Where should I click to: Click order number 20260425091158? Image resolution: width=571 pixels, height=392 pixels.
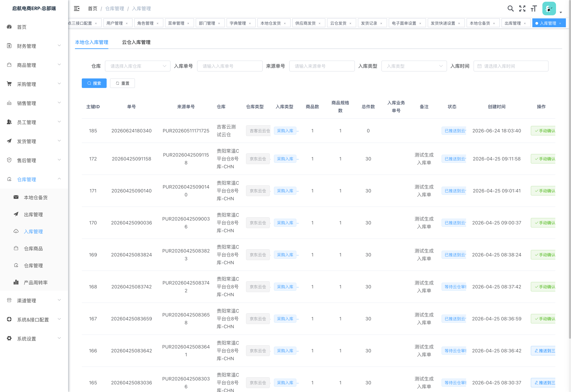click(x=131, y=159)
